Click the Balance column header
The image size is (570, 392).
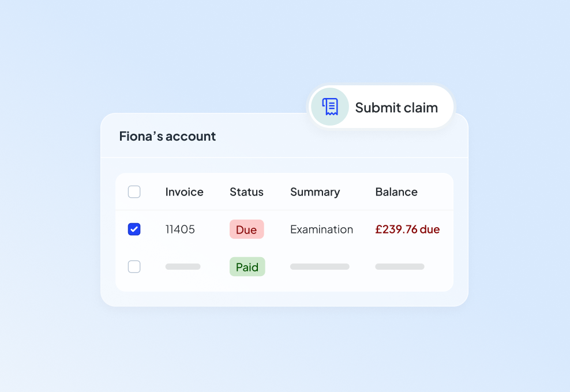(396, 192)
